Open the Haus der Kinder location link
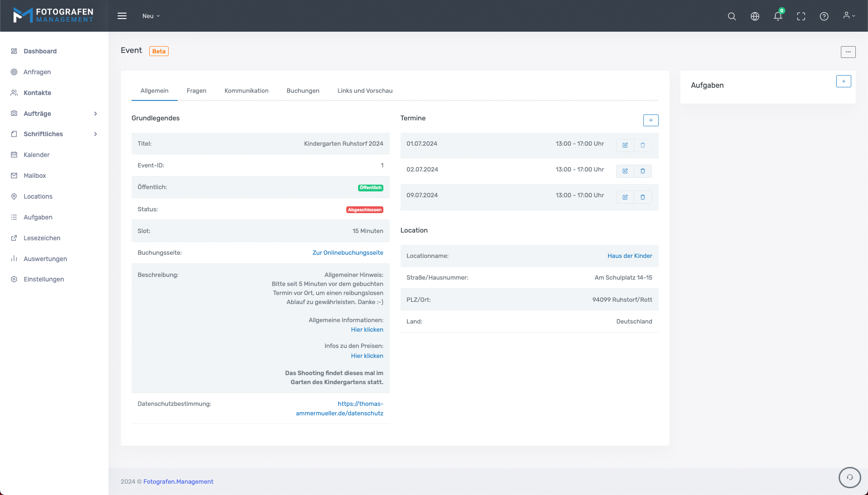This screenshot has height=495, width=868. (629, 256)
